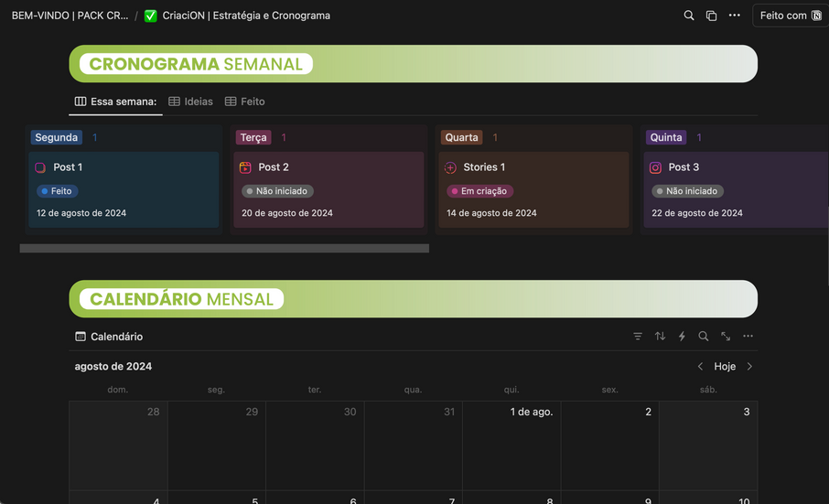Click the Em criação status tag
The width and height of the screenshot is (829, 504).
click(x=480, y=191)
